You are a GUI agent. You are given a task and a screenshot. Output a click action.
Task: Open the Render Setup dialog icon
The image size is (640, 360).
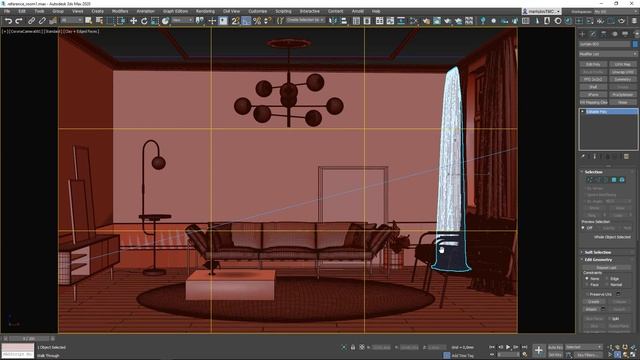tap(426, 20)
